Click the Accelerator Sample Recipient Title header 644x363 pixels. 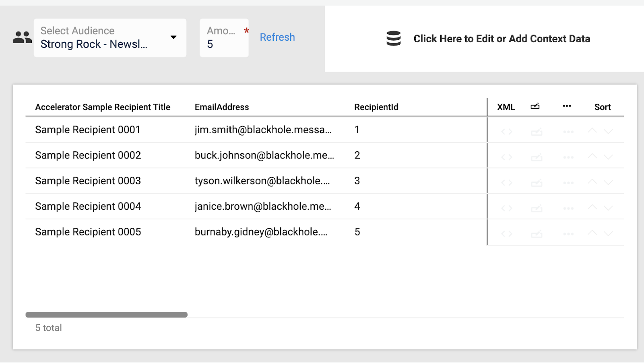click(x=103, y=107)
